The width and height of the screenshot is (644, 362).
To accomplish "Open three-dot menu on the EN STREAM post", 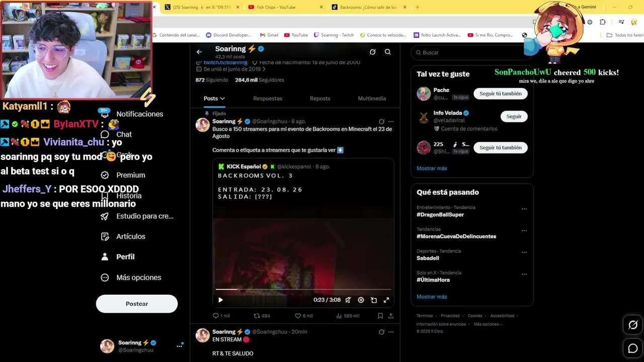I will pos(391,332).
